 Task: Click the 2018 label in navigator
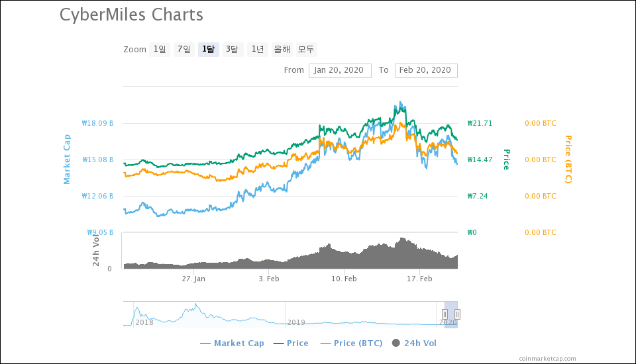point(144,323)
